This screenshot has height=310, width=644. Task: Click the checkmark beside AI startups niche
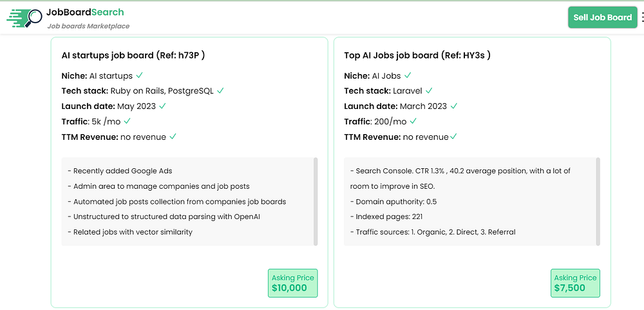(x=140, y=75)
